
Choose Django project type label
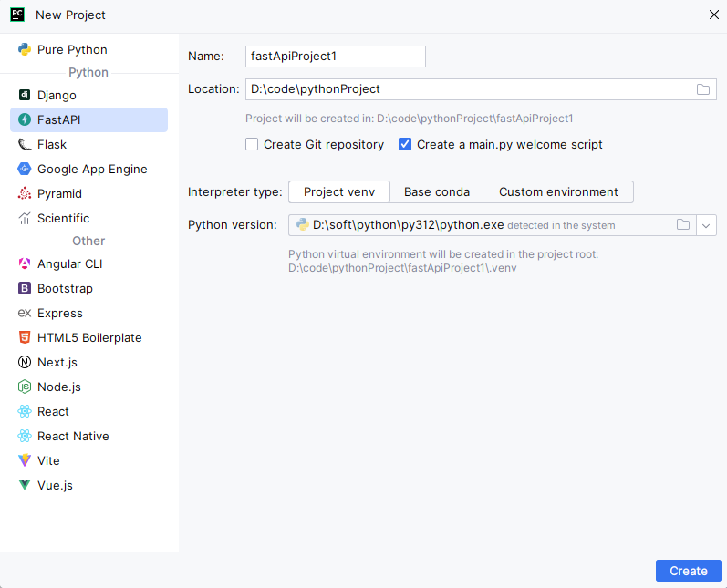(57, 96)
